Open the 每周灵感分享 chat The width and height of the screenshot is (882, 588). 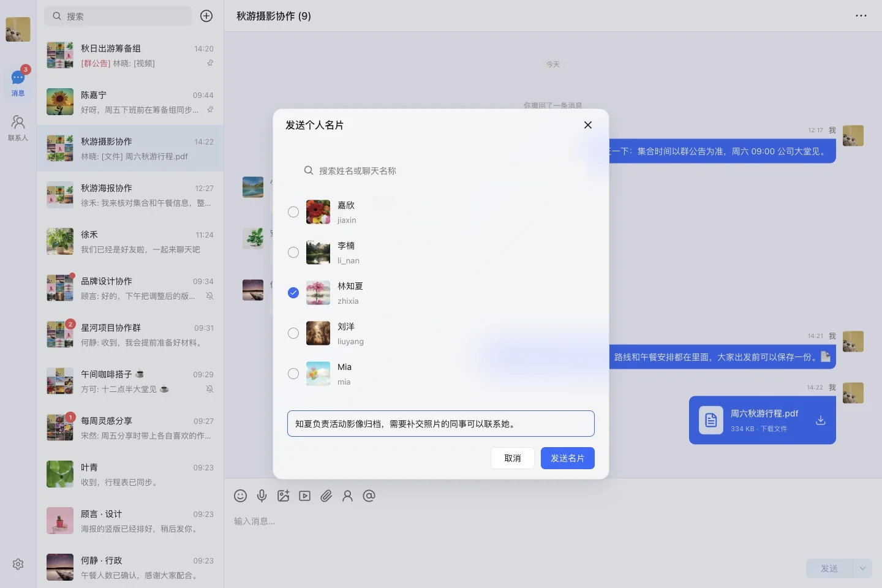pos(130,428)
